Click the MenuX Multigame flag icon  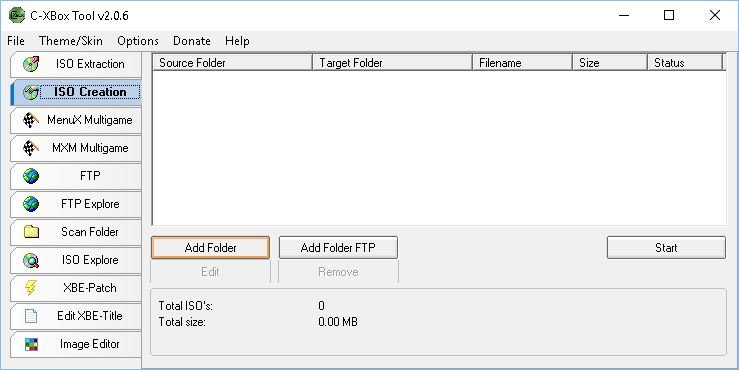pos(31,120)
